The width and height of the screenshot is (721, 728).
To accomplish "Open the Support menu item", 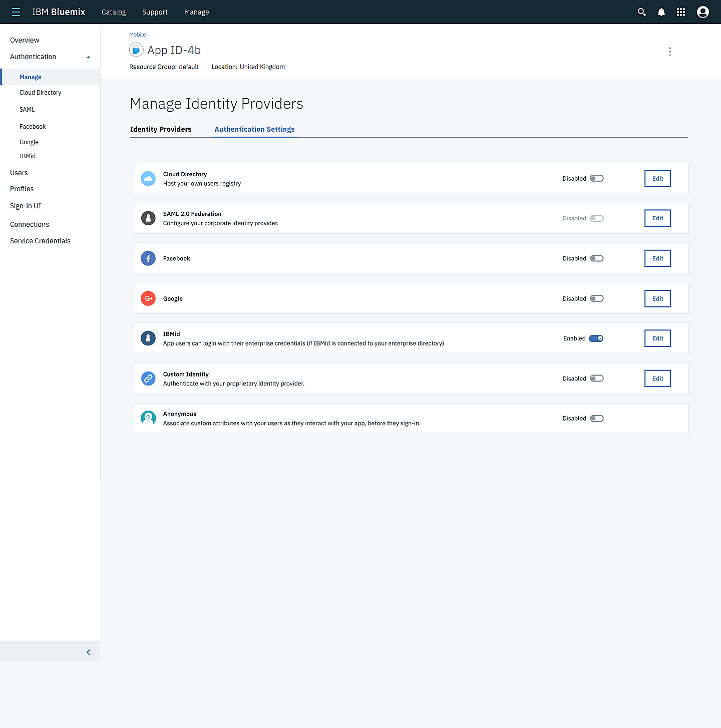I will tap(155, 12).
